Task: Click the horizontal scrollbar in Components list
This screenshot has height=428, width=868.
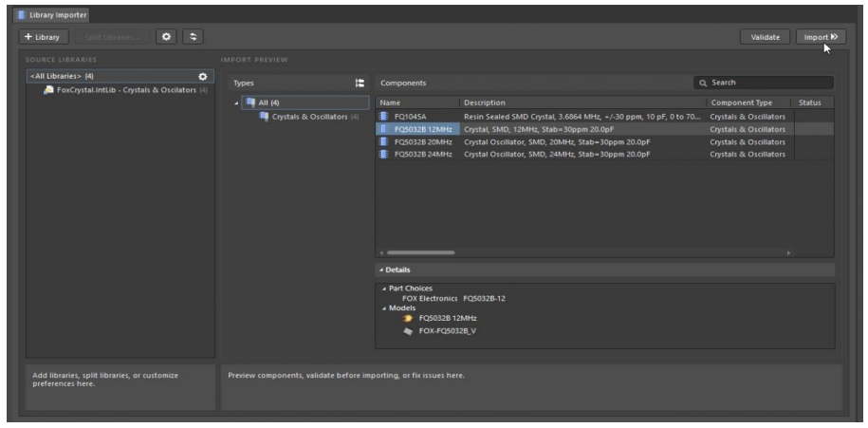Action: point(420,252)
